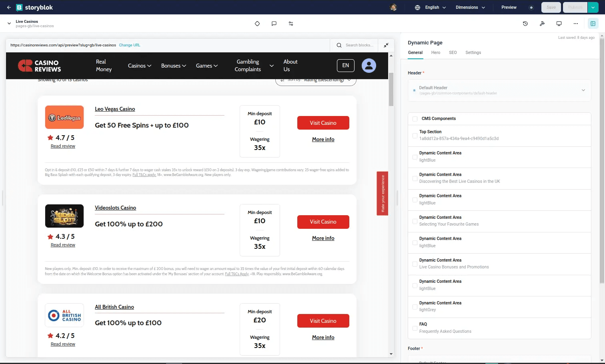Expand the Default Header selector
Screen dimensions: 605x364
coord(499,90)
